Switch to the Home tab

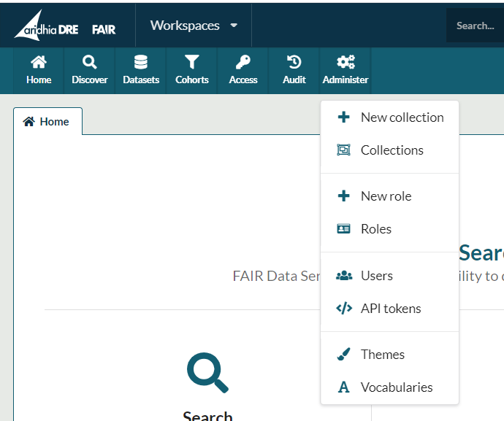pyautogui.click(x=47, y=122)
